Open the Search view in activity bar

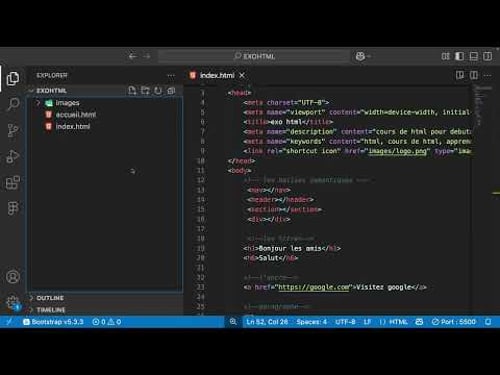13,104
